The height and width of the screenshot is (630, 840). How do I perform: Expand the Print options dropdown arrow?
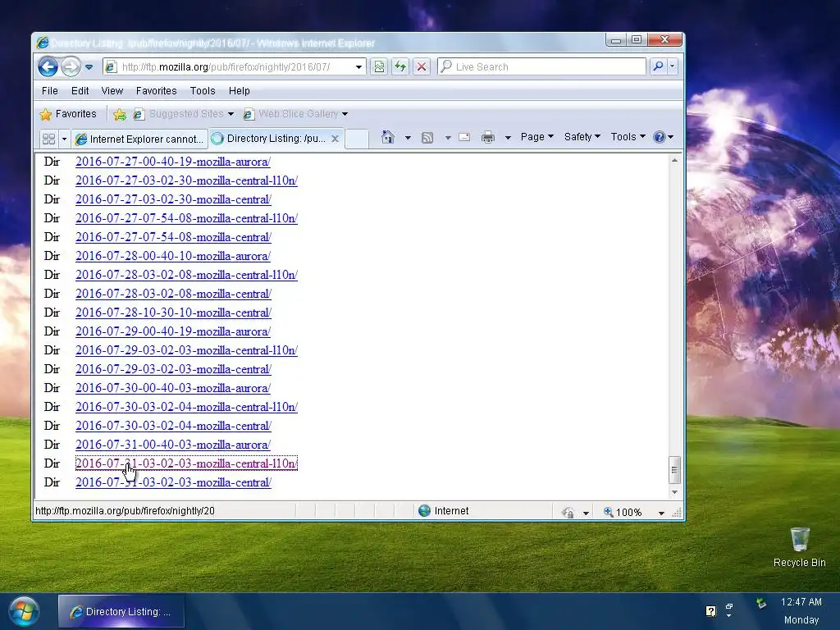pos(508,138)
